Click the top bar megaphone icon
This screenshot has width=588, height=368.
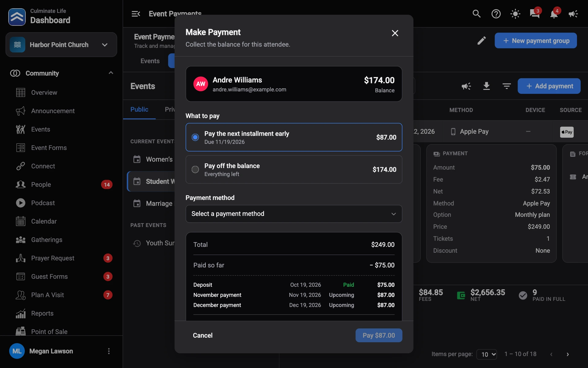pos(573,14)
